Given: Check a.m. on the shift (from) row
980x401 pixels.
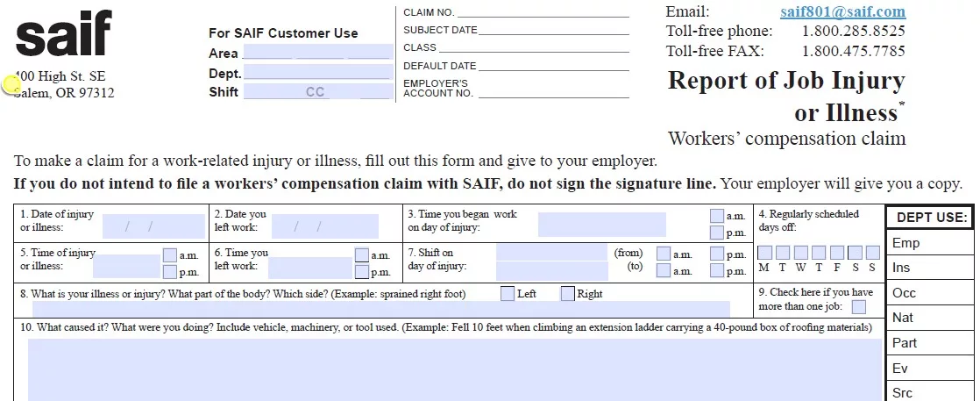Looking at the screenshot, I should tap(664, 254).
